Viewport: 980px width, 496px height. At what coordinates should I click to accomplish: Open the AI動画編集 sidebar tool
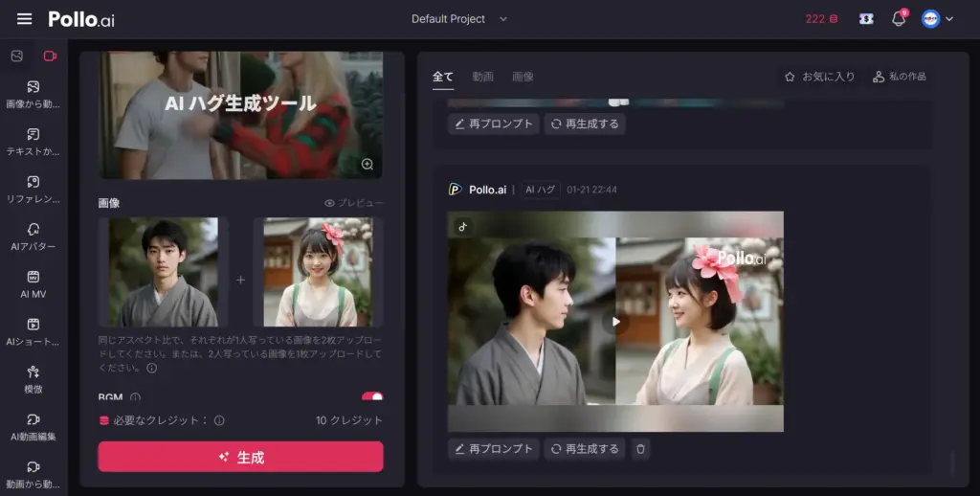click(33, 426)
